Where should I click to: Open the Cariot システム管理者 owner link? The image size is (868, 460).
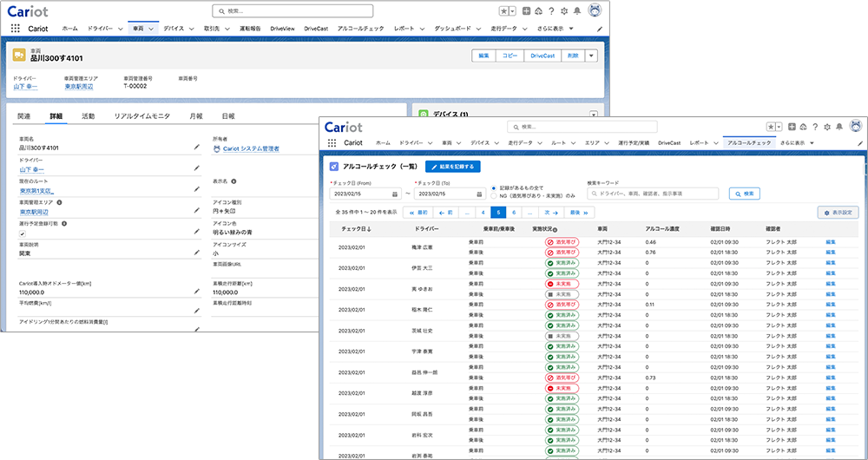252,149
